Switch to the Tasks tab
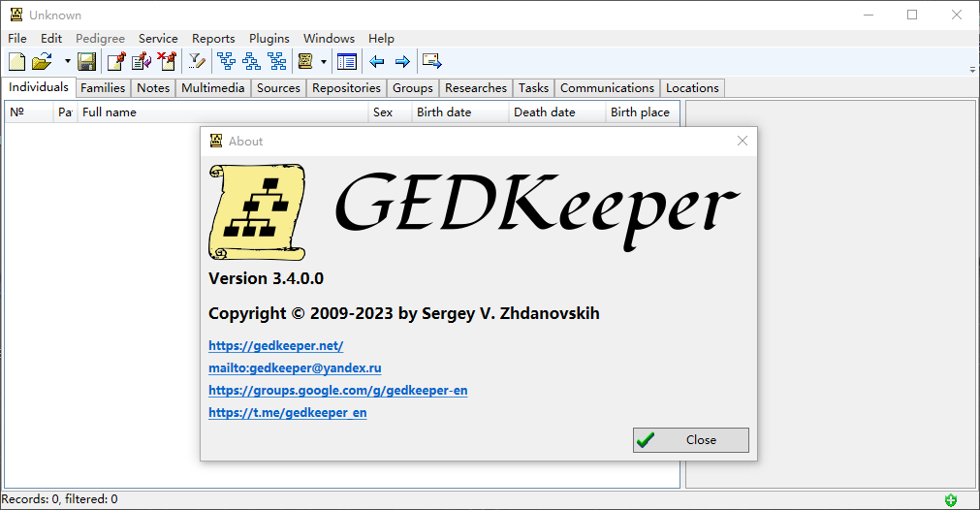 (x=533, y=88)
